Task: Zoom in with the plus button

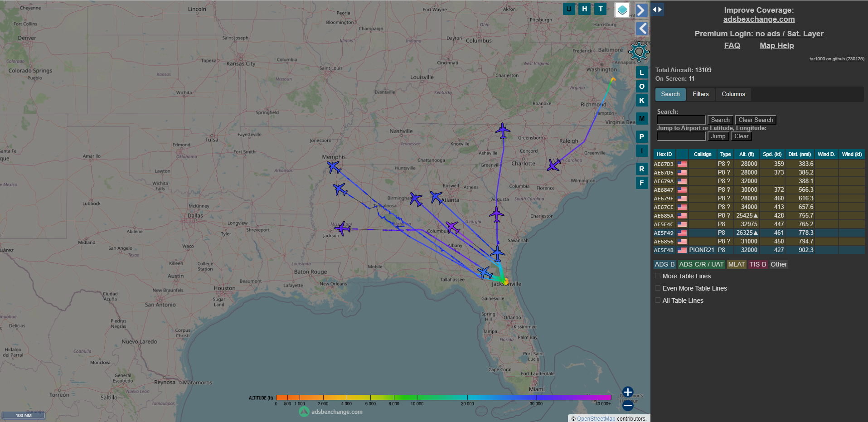Action: pos(628,392)
